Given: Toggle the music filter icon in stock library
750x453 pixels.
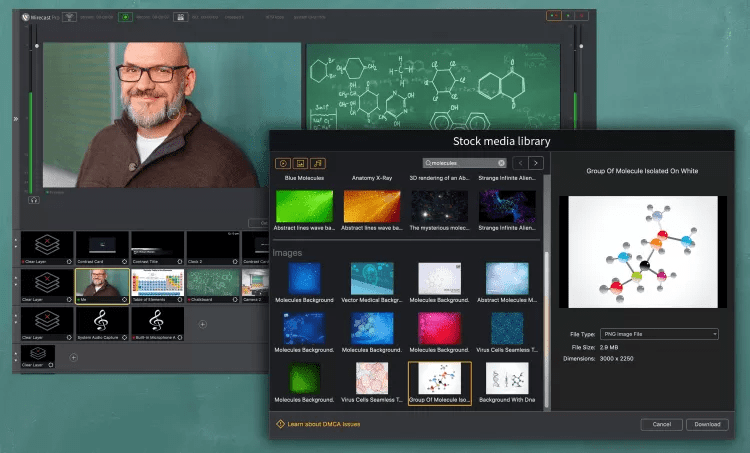Looking at the screenshot, I should click(317, 163).
